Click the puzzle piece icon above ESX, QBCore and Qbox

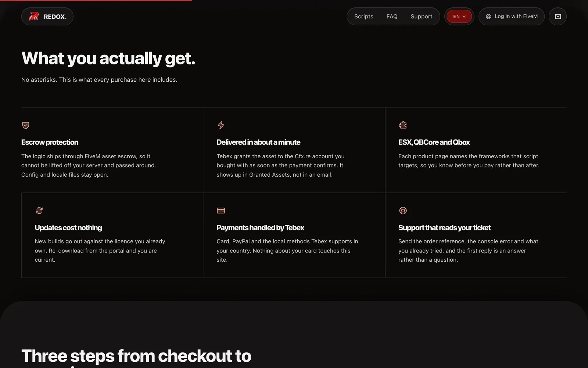[403, 125]
